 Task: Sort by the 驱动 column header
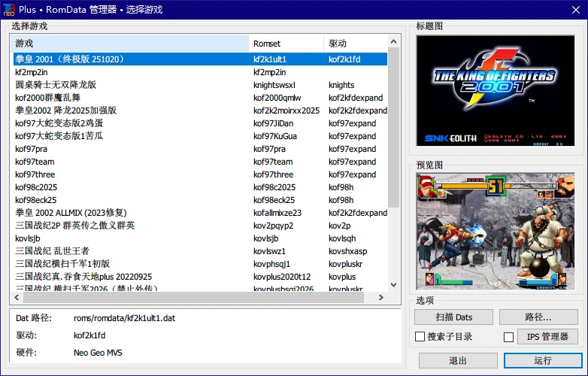355,44
